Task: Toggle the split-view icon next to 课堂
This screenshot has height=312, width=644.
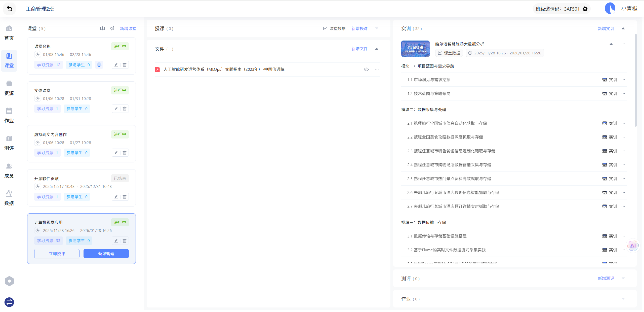Action: (102, 28)
